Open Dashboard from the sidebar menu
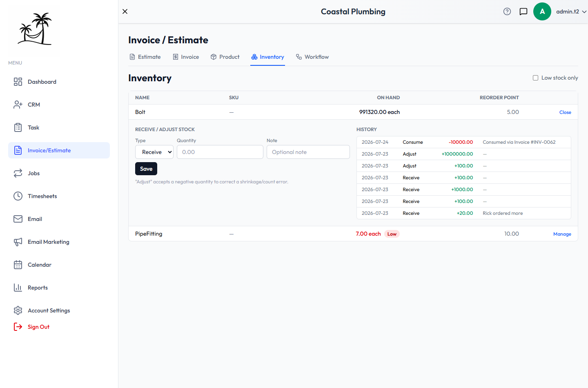 coord(59,82)
